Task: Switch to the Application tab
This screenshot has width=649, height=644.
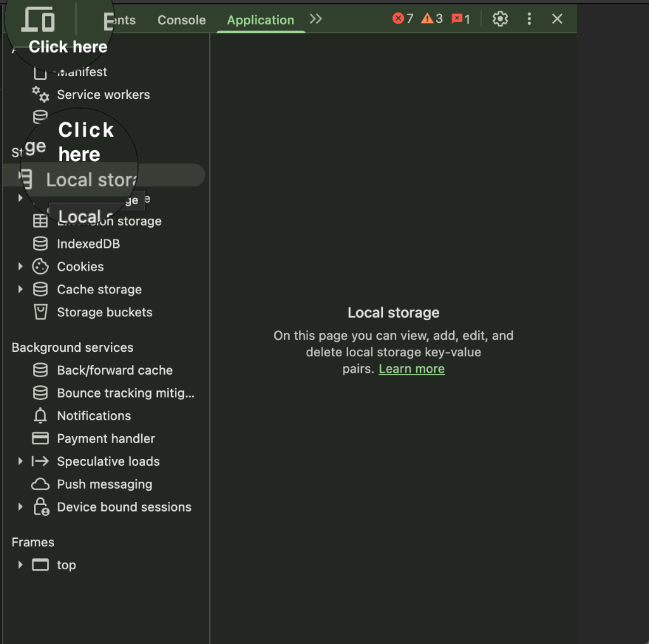Action: [260, 20]
